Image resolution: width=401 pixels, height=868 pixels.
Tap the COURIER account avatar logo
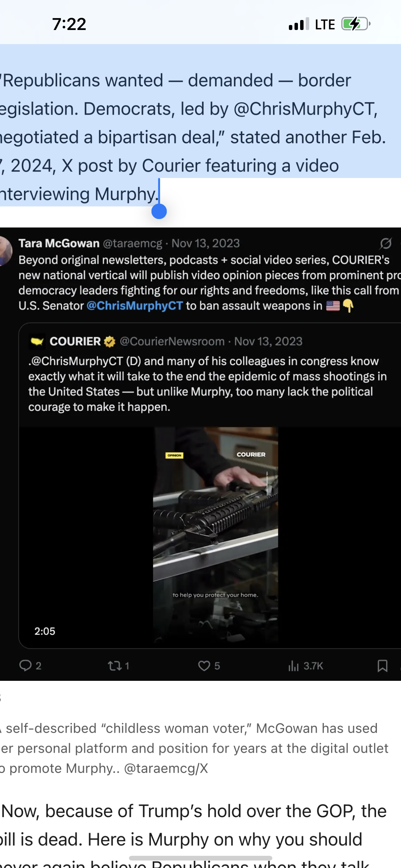click(x=37, y=341)
